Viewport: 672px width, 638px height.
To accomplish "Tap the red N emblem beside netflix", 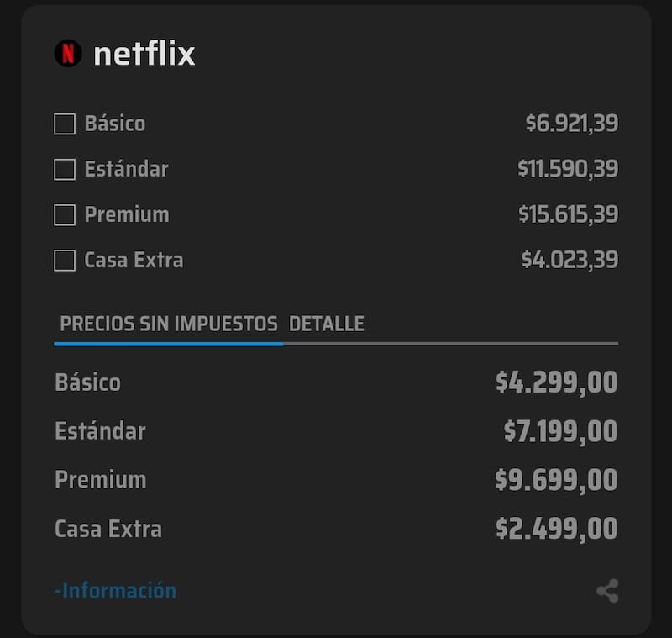I will click(x=70, y=53).
